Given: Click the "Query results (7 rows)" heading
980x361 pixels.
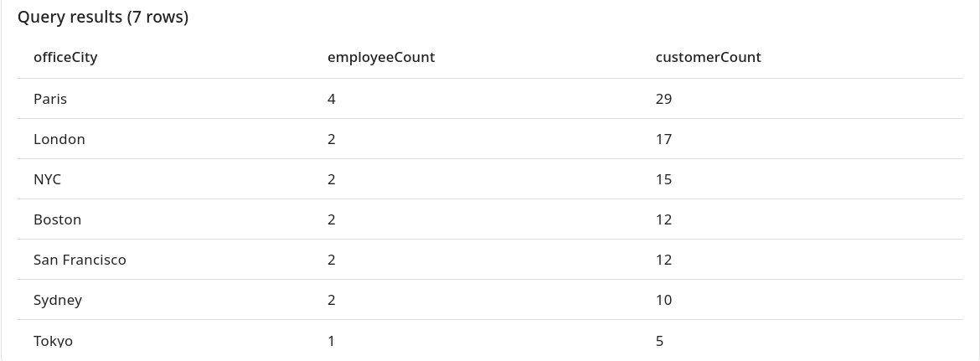Looking at the screenshot, I should point(103,17).
